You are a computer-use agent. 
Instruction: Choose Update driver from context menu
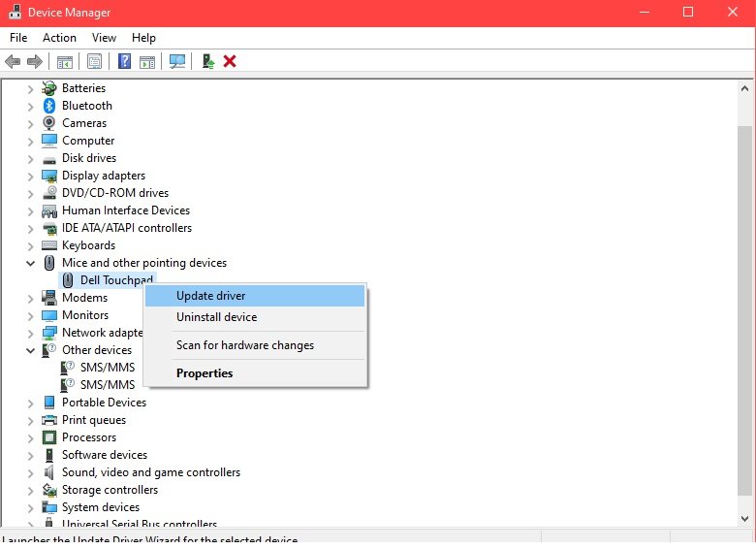point(255,296)
